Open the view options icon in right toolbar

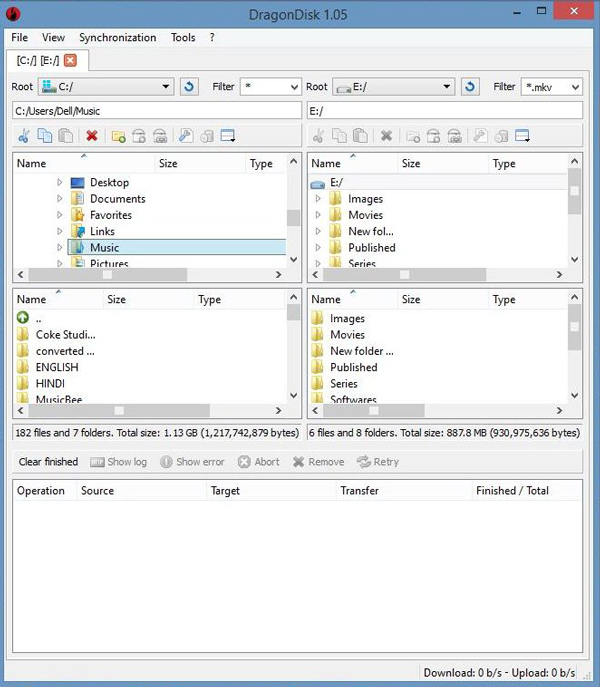522,136
